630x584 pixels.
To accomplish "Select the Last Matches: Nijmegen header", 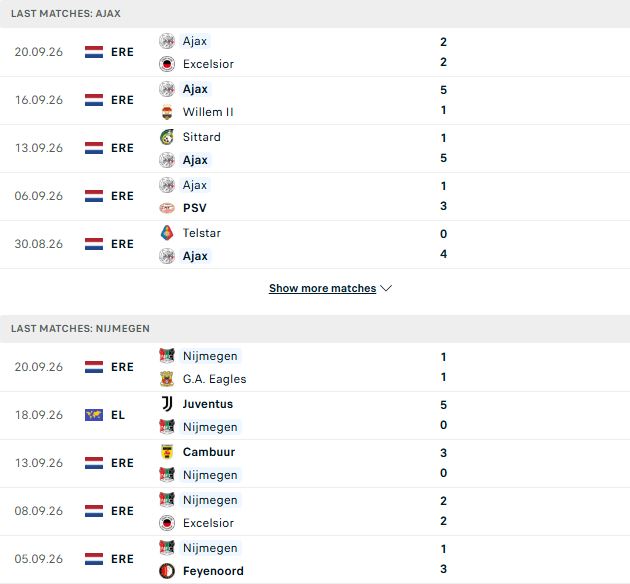I will coord(80,329).
